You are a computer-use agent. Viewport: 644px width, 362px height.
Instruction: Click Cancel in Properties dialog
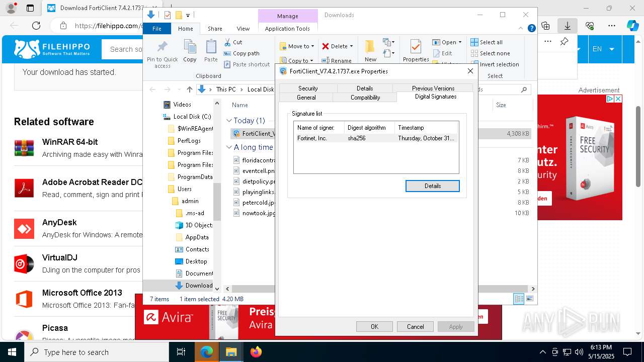coord(415,327)
